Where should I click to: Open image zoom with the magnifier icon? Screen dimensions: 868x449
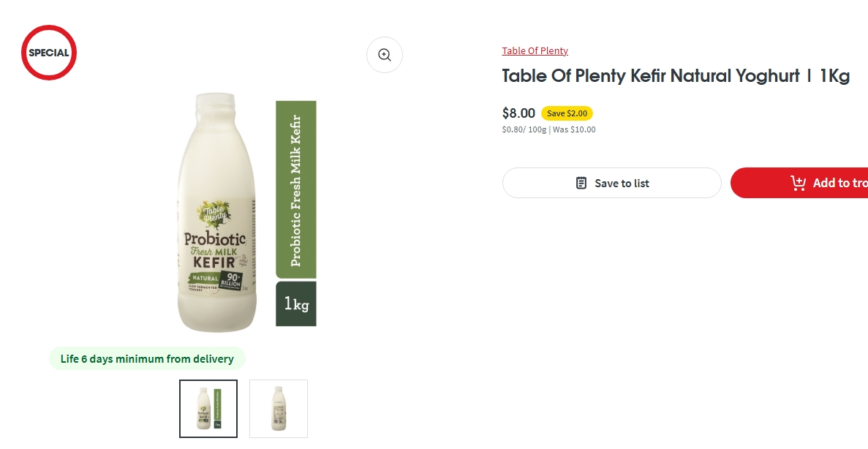385,55
